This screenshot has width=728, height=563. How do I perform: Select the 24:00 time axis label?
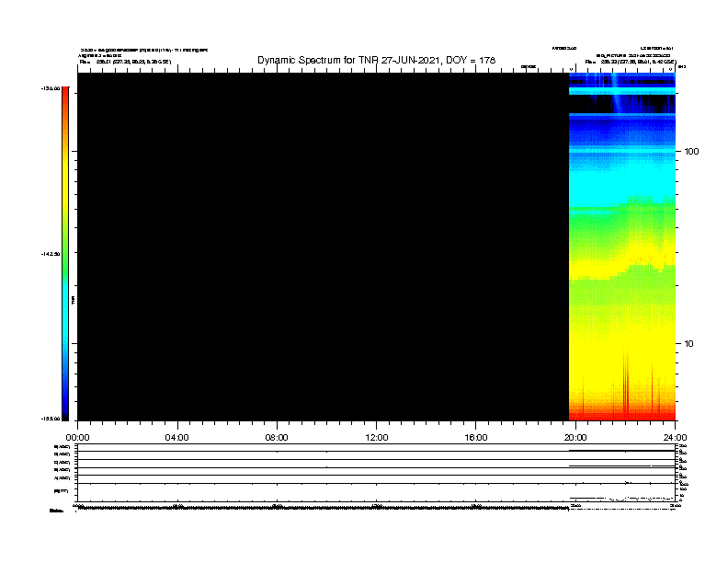tap(675, 438)
